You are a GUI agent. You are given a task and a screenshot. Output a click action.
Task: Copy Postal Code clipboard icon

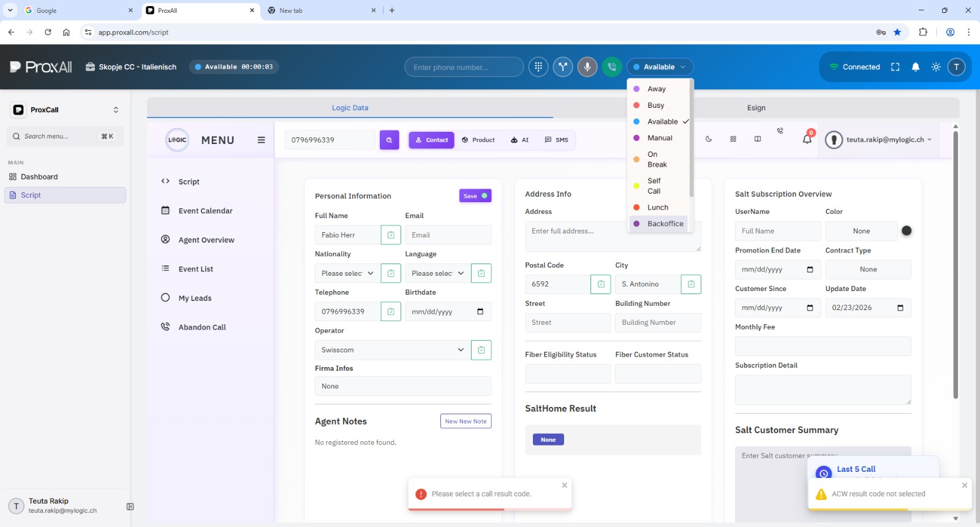601,284
